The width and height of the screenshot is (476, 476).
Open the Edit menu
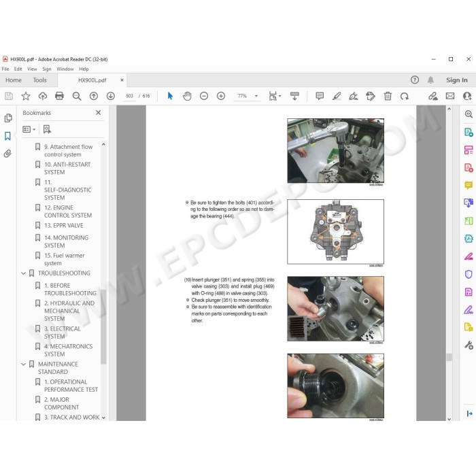(18, 69)
